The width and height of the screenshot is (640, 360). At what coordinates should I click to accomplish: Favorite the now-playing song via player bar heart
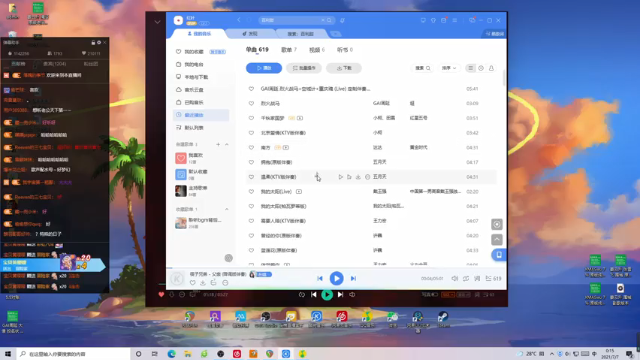point(192,282)
